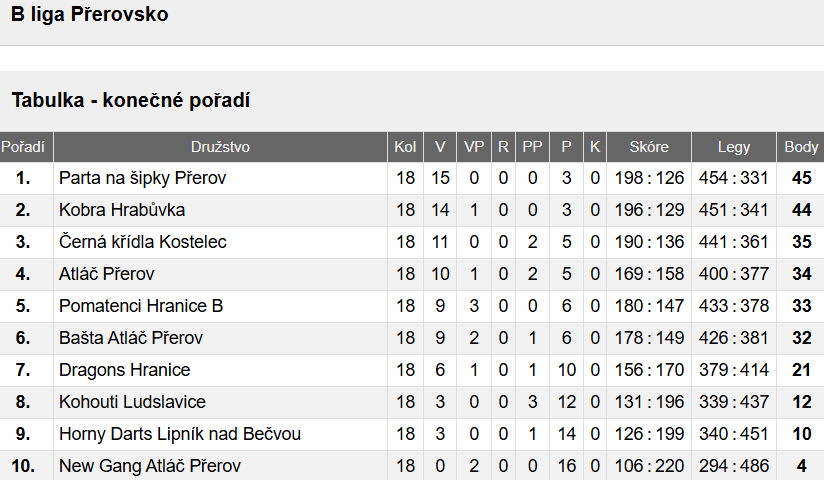Screen dimensions: 824x480
Task: Select Bašta Atláč Přerov team
Action: (x=131, y=338)
